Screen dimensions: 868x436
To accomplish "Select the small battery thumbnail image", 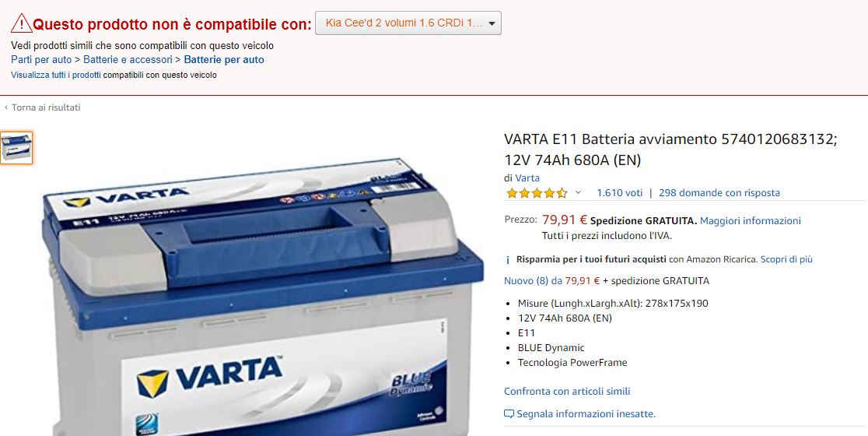I will [16, 148].
